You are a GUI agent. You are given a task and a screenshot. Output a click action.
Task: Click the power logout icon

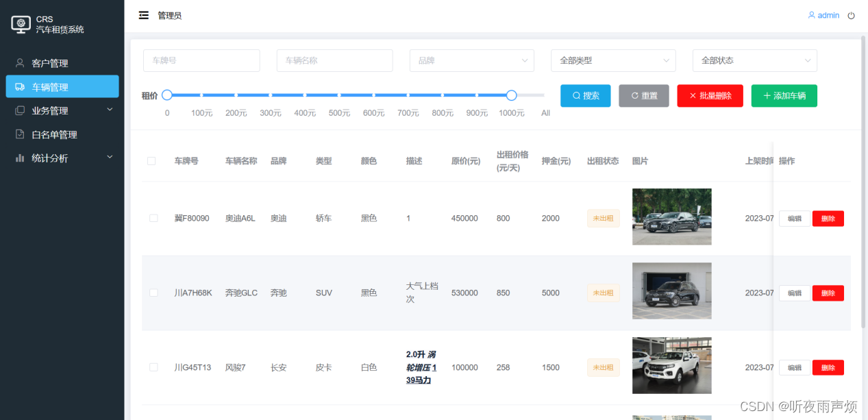(852, 15)
